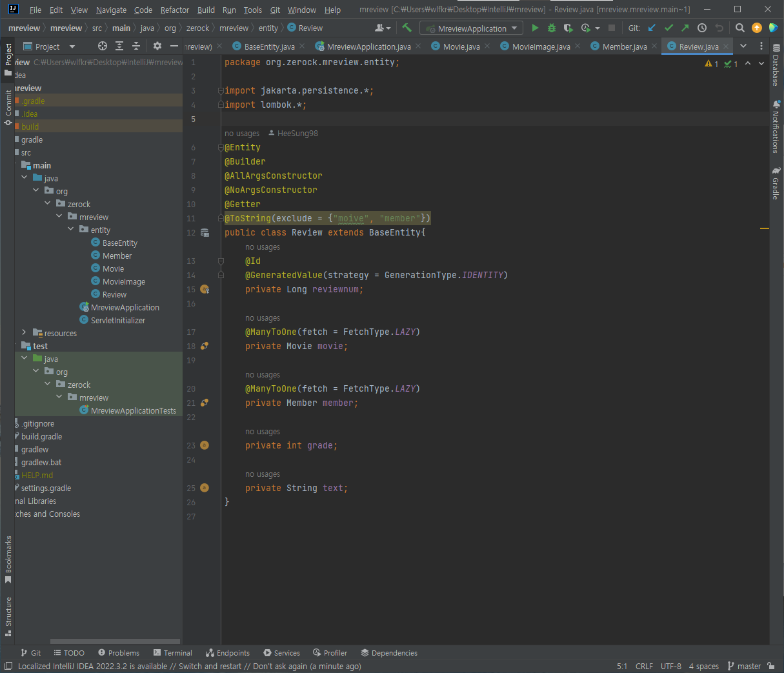Toggle read-only lock icon in status bar

point(770,666)
